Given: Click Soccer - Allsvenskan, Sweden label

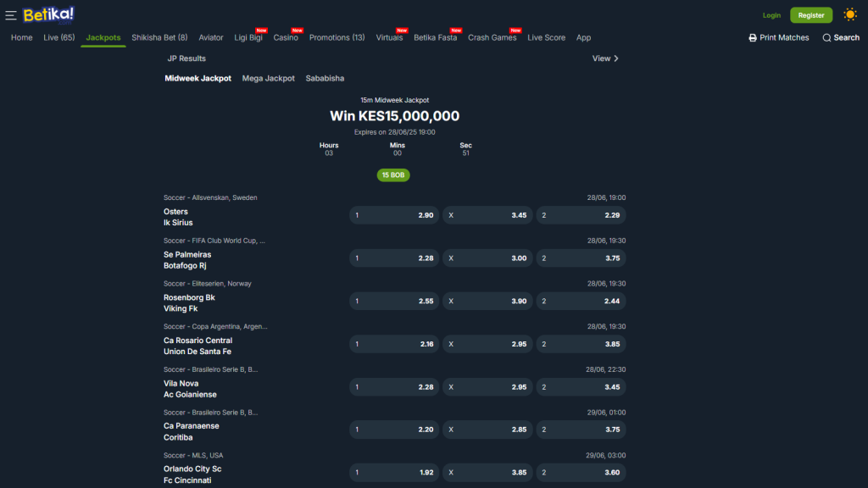Looking at the screenshot, I should pos(210,197).
